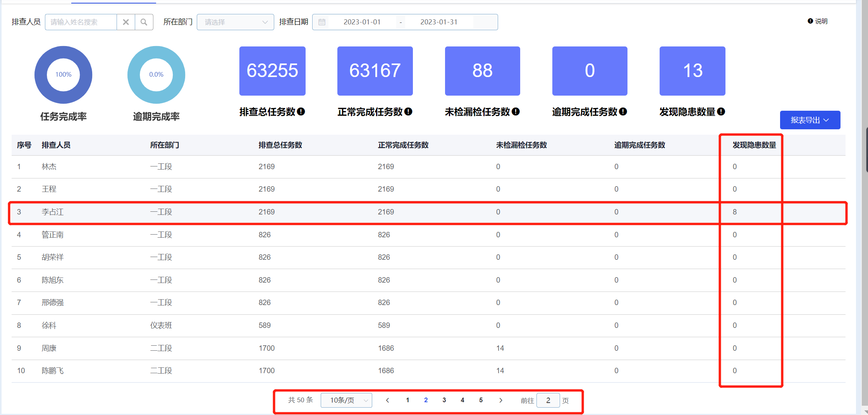Click the end date 2023-01-31 field
868x415 pixels.
pos(439,22)
